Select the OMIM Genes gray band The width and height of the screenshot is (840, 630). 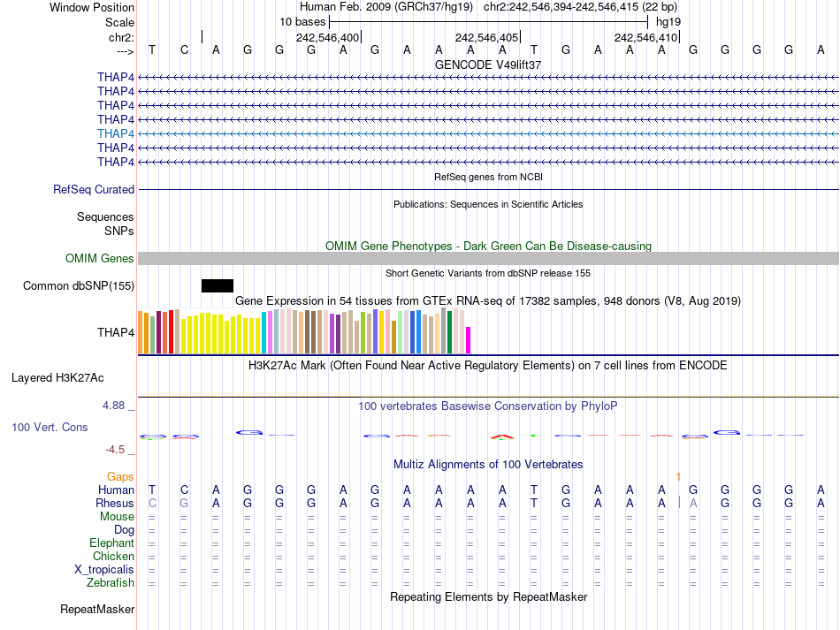[x=488, y=259]
